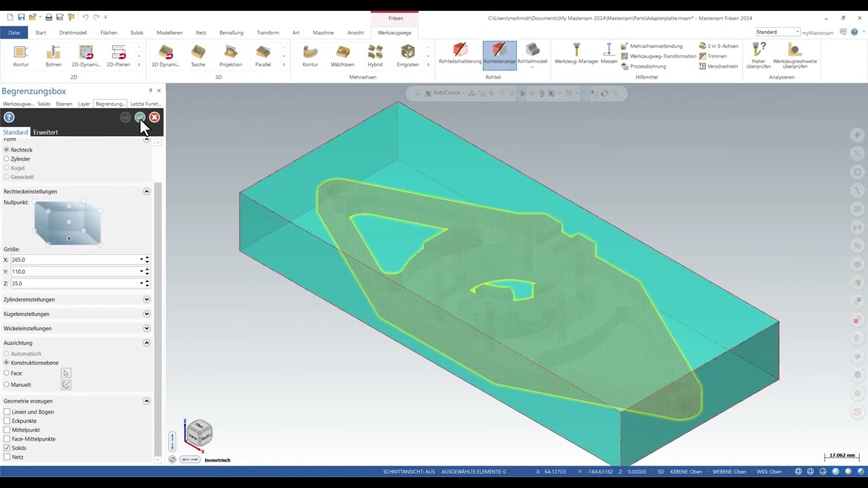Image resolution: width=868 pixels, height=488 pixels.
Task: Run Werkzeugreichweite überprüfen analysis
Action: (795, 56)
